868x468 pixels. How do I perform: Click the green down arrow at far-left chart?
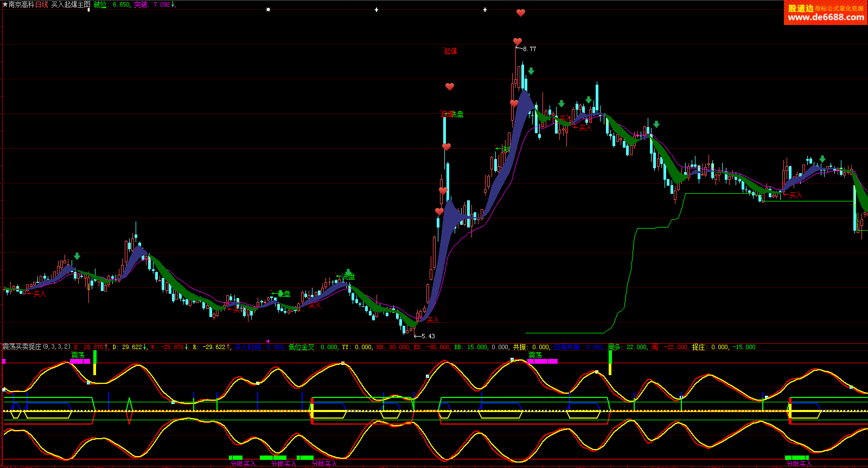[x=77, y=256]
